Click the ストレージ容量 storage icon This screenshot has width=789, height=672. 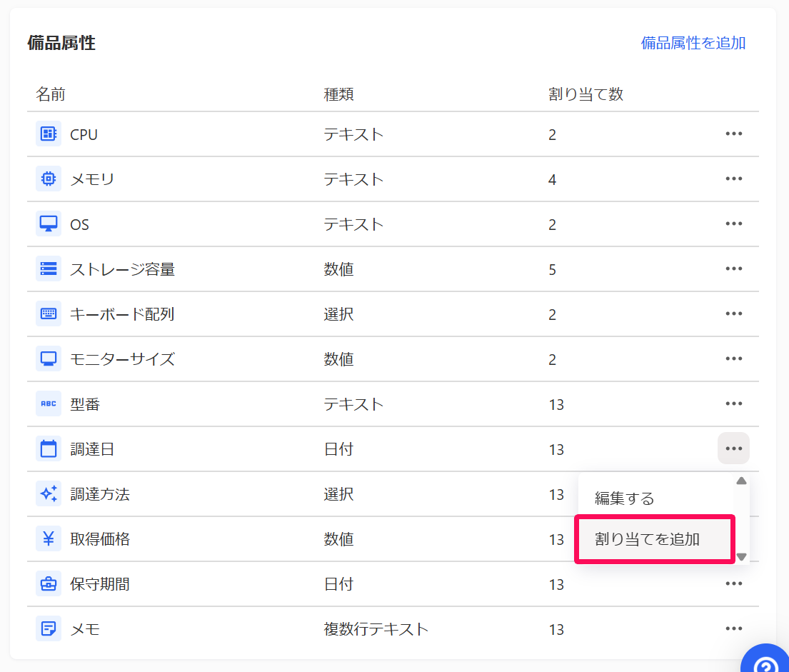point(49,269)
